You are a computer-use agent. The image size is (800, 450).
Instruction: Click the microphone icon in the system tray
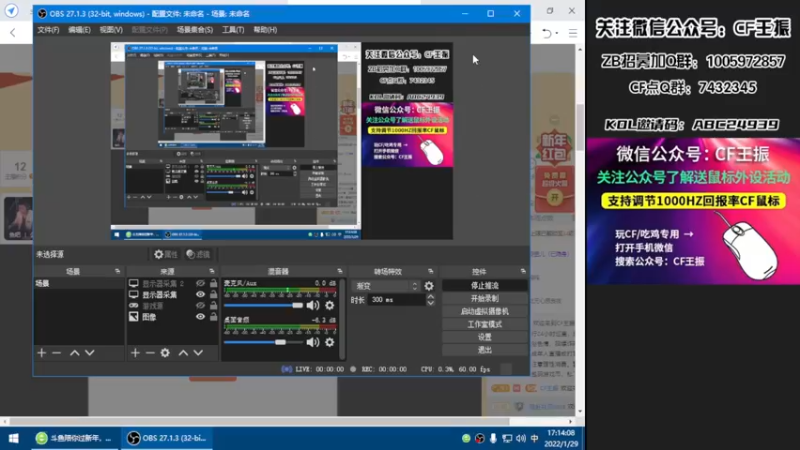[x=493, y=438]
